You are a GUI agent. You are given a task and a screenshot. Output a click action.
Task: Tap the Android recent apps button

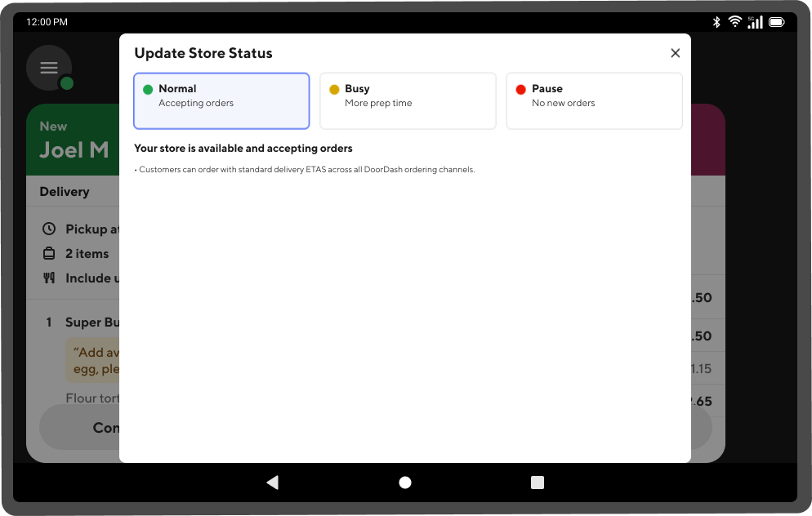(x=538, y=483)
